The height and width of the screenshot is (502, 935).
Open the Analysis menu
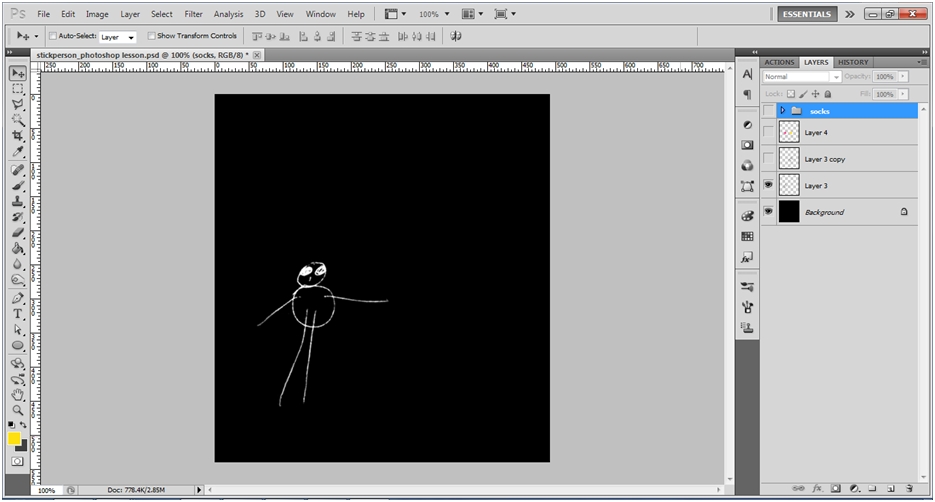tap(228, 14)
